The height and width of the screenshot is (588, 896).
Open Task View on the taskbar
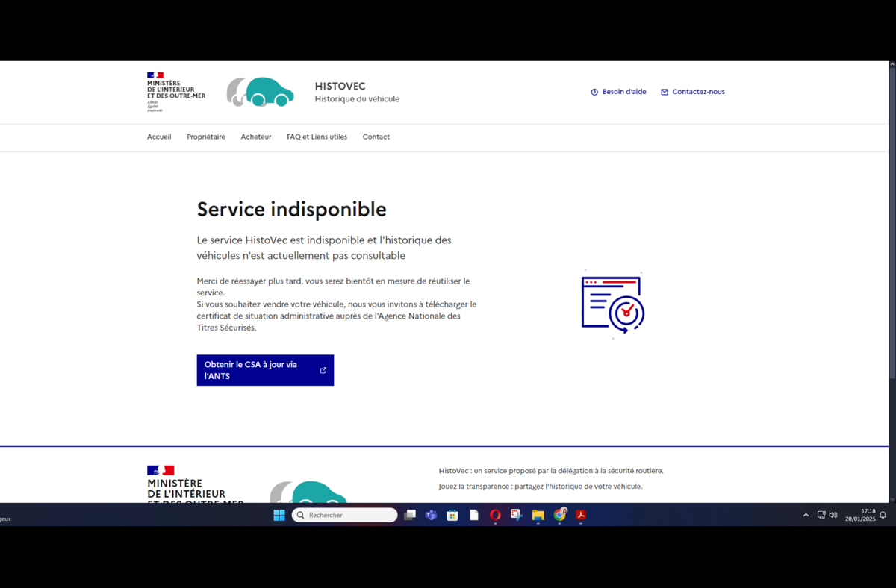(410, 515)
